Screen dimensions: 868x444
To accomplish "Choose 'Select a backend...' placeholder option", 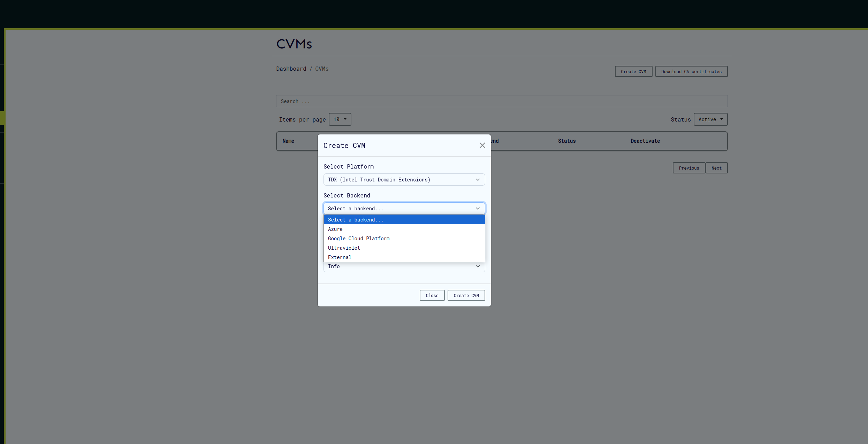I will click(x=404, y=220).
